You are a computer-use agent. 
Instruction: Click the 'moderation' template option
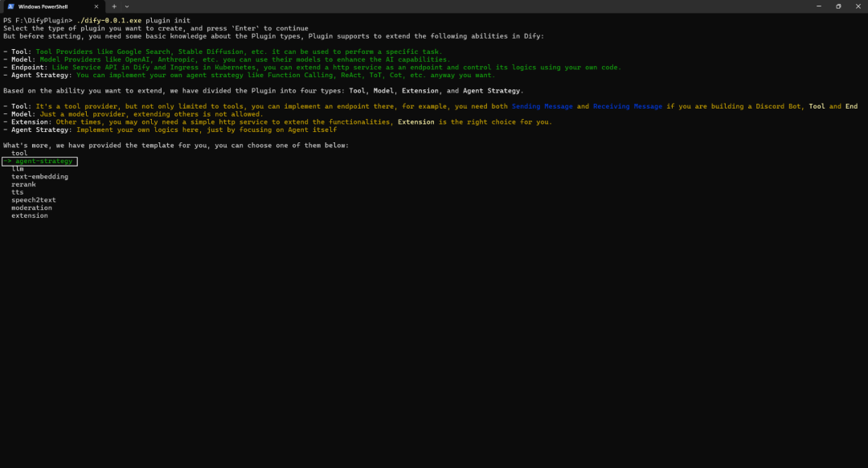tap(31, 207)
